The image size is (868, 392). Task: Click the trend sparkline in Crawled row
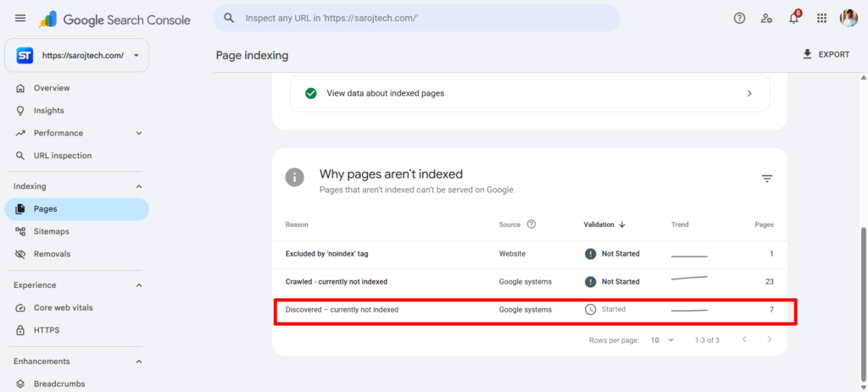(689, 278)
